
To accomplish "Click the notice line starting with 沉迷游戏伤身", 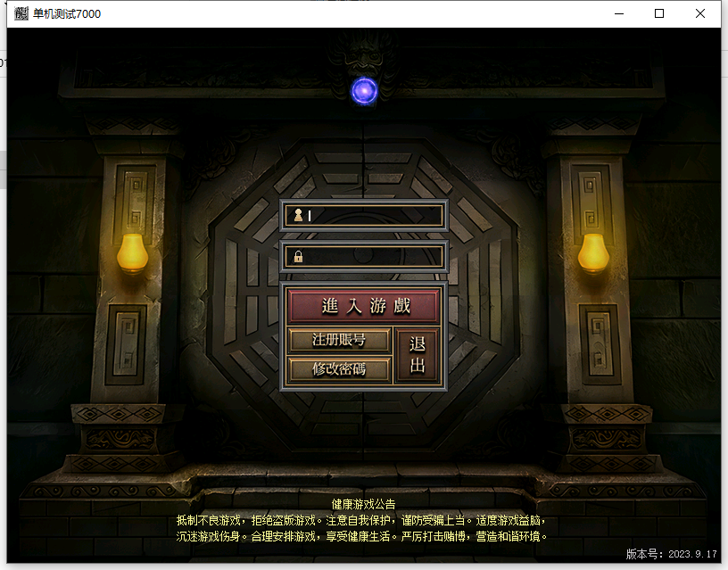I will 361,537.
